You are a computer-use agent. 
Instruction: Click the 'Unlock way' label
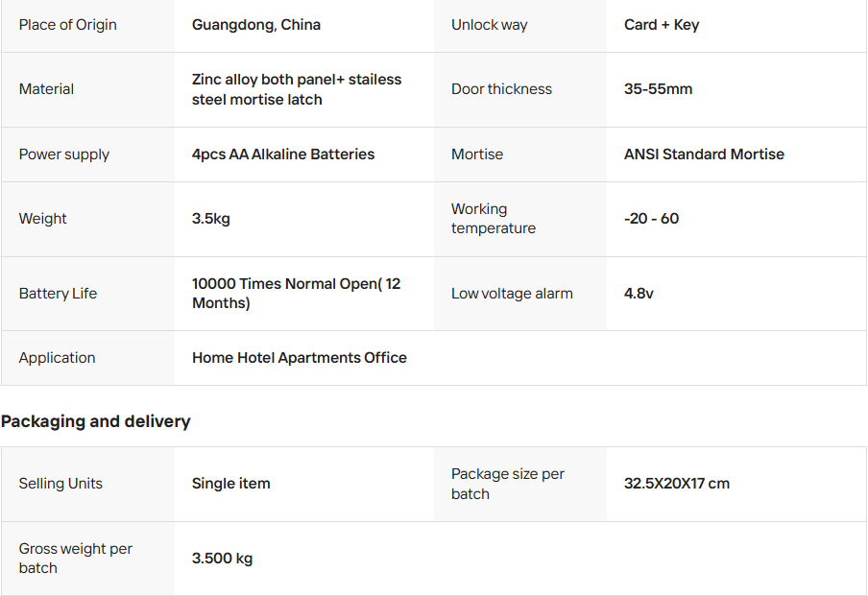point(490,25)
